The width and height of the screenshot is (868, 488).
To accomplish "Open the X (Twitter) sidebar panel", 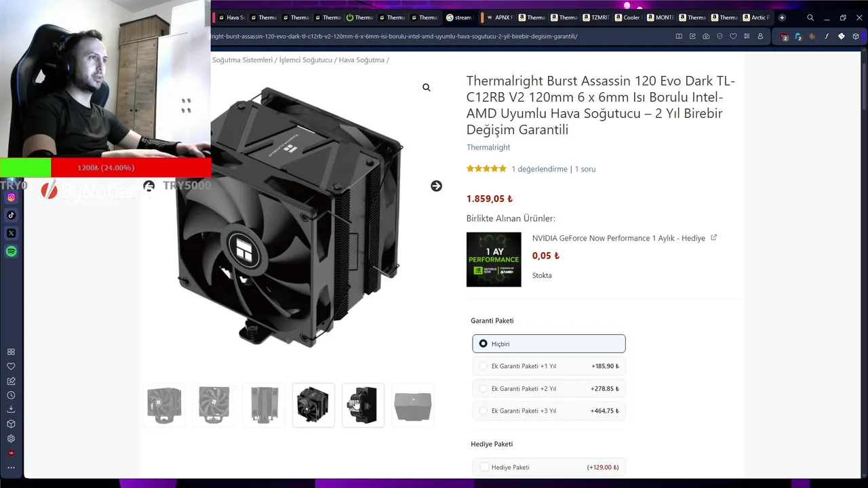I will coord(11,233).
